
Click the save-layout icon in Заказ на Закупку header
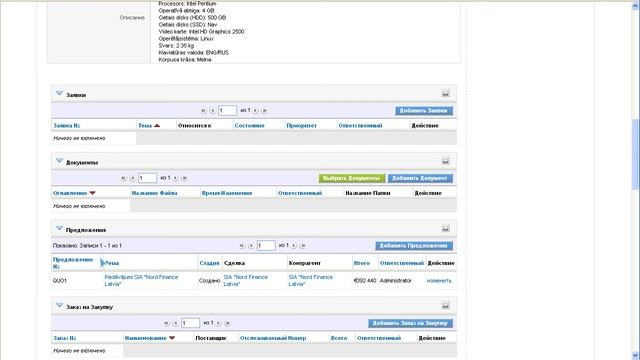(445, 305)
